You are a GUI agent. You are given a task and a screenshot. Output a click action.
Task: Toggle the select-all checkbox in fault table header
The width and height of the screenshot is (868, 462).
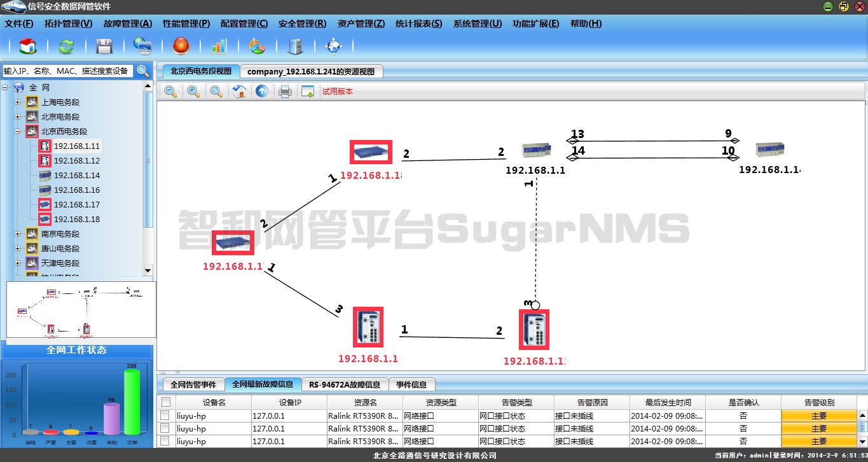click(166, 402)
